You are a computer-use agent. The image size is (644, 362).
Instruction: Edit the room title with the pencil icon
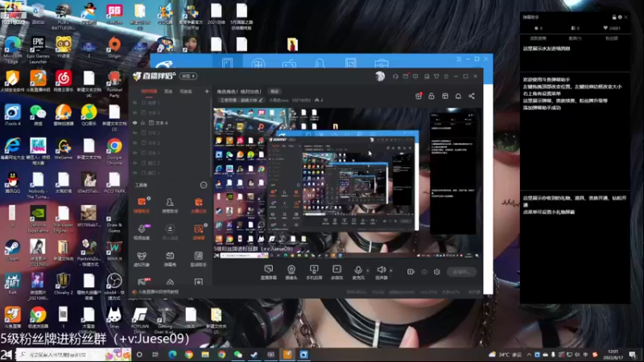pos(261,100)
